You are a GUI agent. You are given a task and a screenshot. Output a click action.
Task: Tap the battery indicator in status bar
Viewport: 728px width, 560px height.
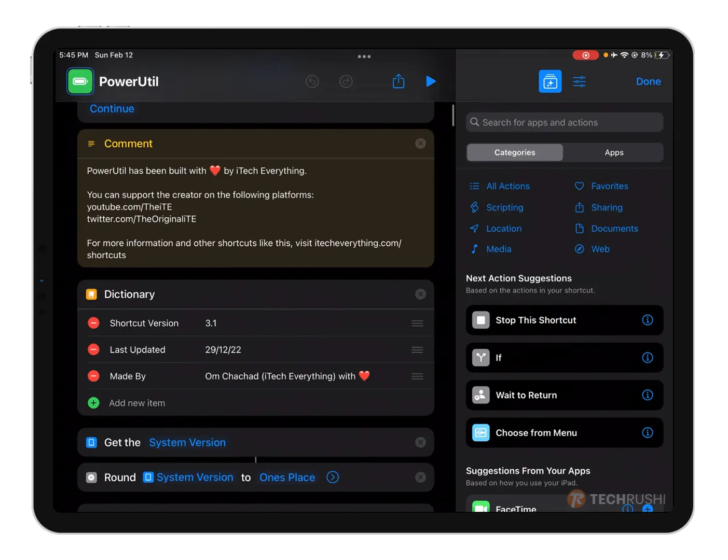tap(662, 55)
